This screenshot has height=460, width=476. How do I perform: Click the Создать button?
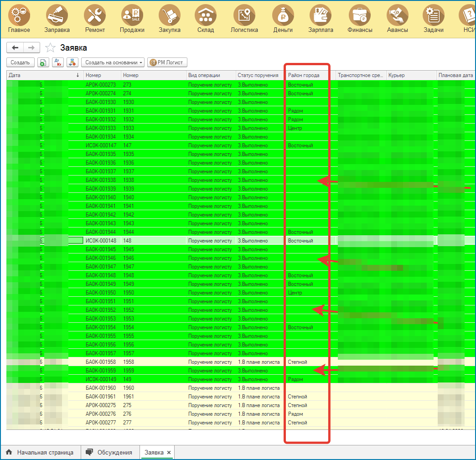click(x=21, y=62)
